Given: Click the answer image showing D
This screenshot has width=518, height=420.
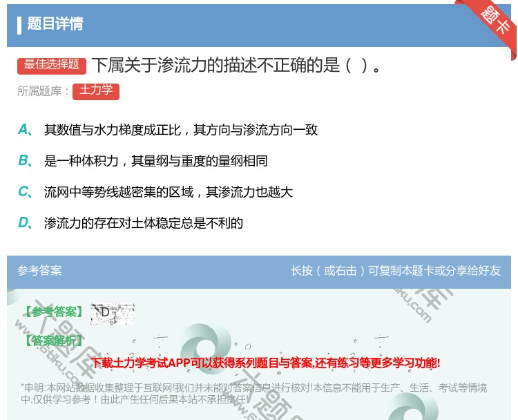Looking at the screenshot, I should pos(113,313).
